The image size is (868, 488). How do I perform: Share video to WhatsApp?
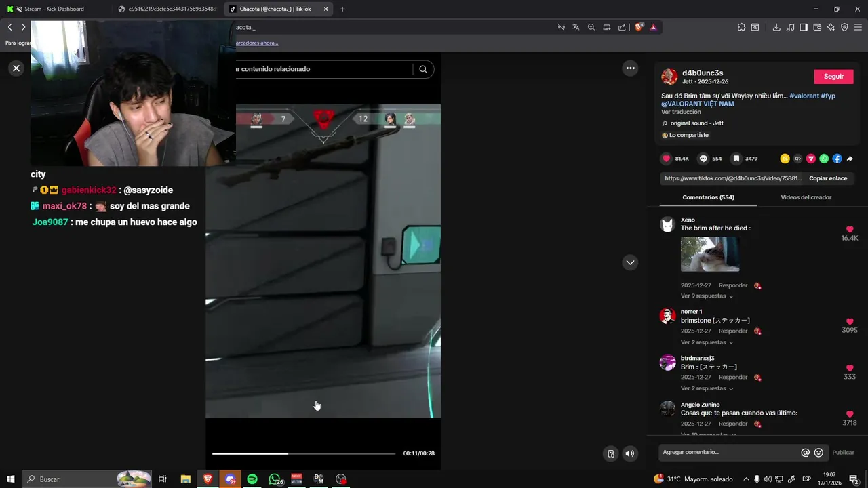[824, 159]
